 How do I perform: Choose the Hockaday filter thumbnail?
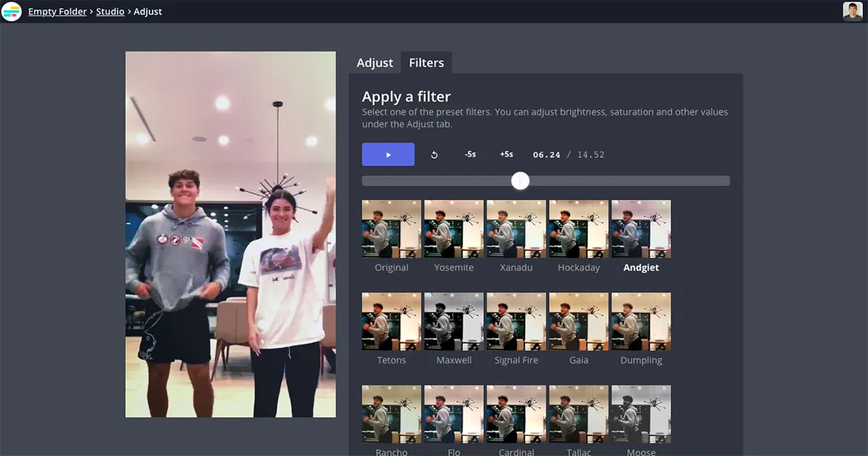pyautogui.click(x=579, y=229)
